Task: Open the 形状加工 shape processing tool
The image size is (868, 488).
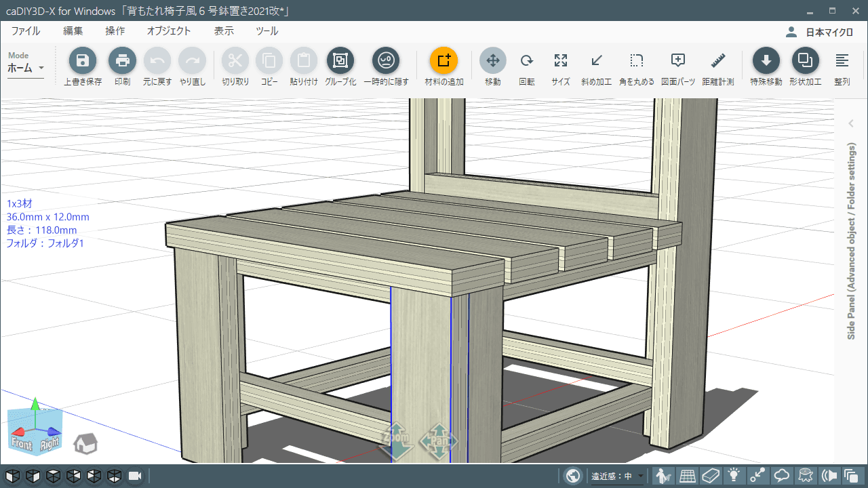Action: (x=806, y=66)
